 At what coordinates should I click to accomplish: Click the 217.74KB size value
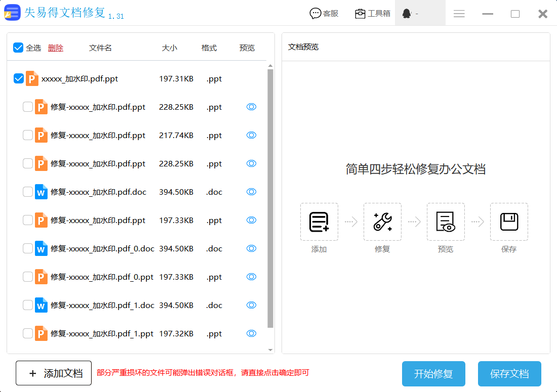176,136
